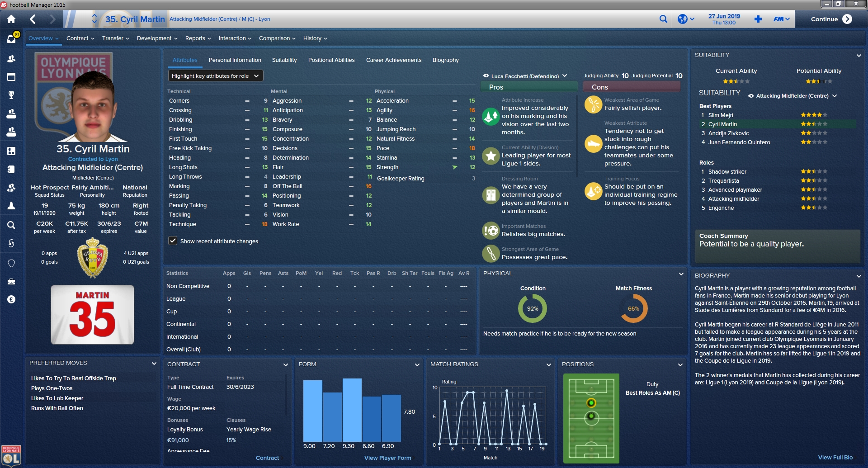
Task: Switch to the Biography tab
Action: [x=446, y=60]
